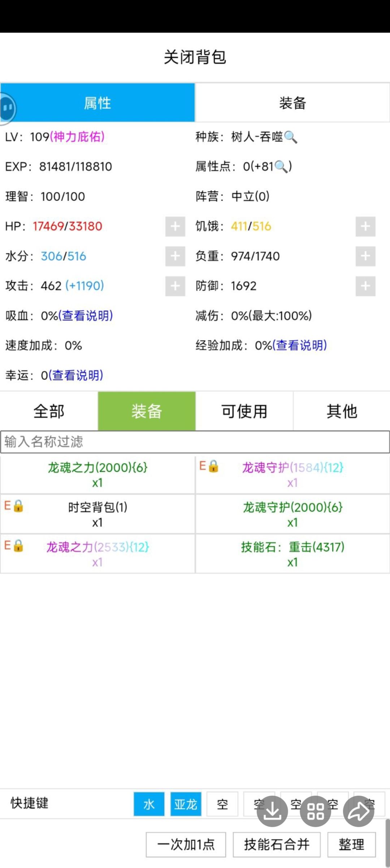Tap the plus icon next to 水分
Screen dimensions: 390x868
coord(175,256)
